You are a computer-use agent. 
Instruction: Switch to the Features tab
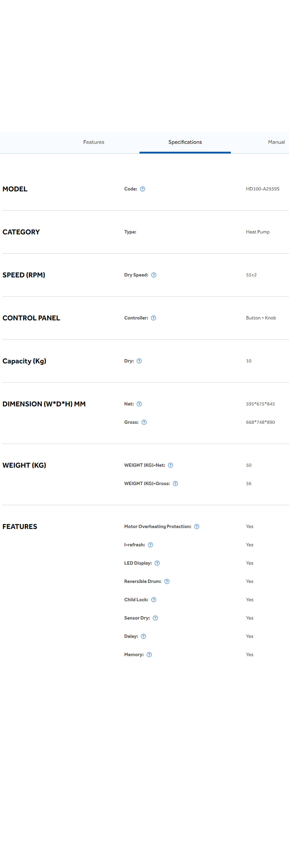[94, 142]
